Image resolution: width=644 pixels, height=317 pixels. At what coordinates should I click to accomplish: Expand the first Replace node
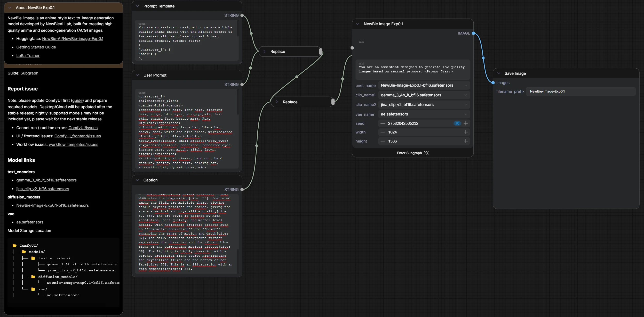click(264, 52)
